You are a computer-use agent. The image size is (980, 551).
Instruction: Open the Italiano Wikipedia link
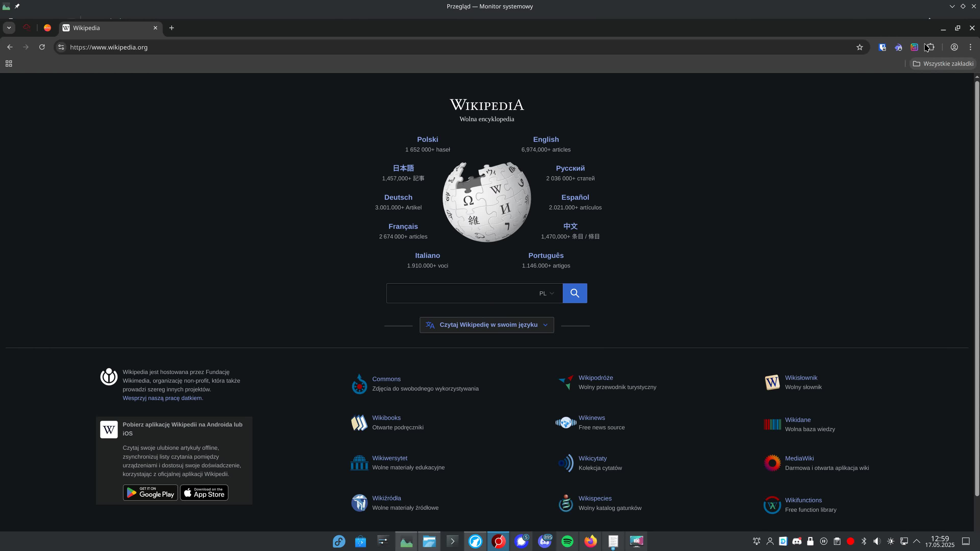[x=427, y=256]
